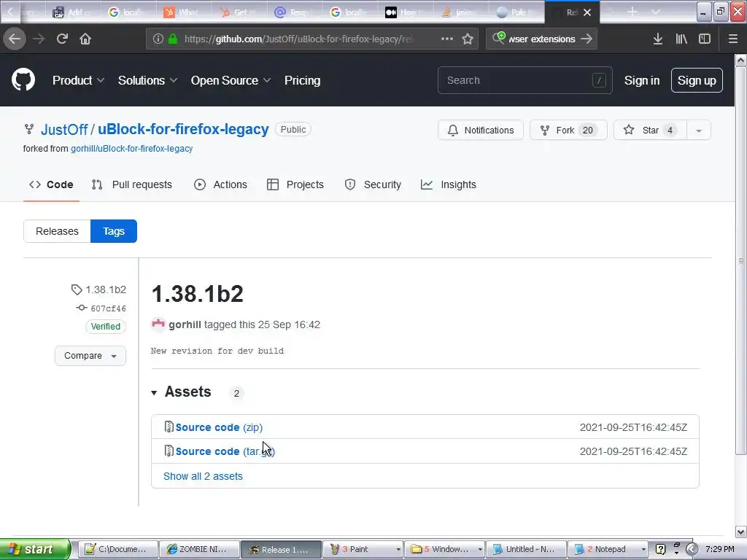
Task: Focus the GitHub Search input field
Action: pyautogui.click(x=525, y=80)
